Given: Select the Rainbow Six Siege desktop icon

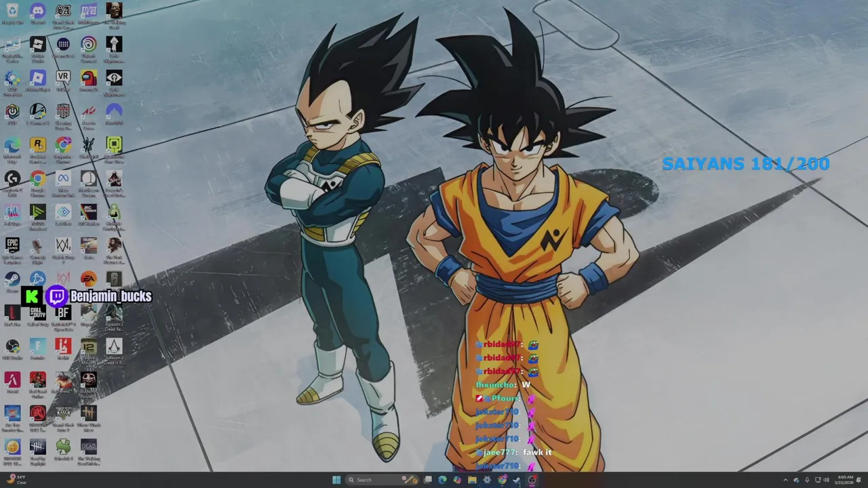Looking at the screenshot, I should coord(114,279).
